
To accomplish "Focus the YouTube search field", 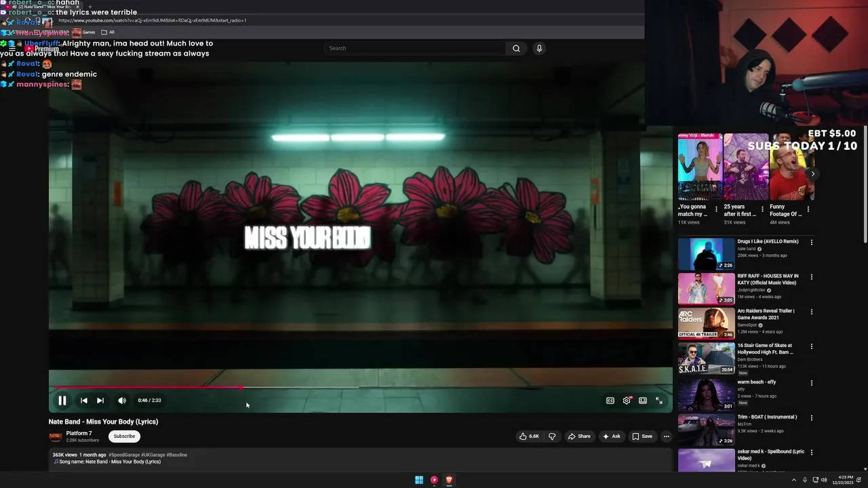I will pos(415,48).
